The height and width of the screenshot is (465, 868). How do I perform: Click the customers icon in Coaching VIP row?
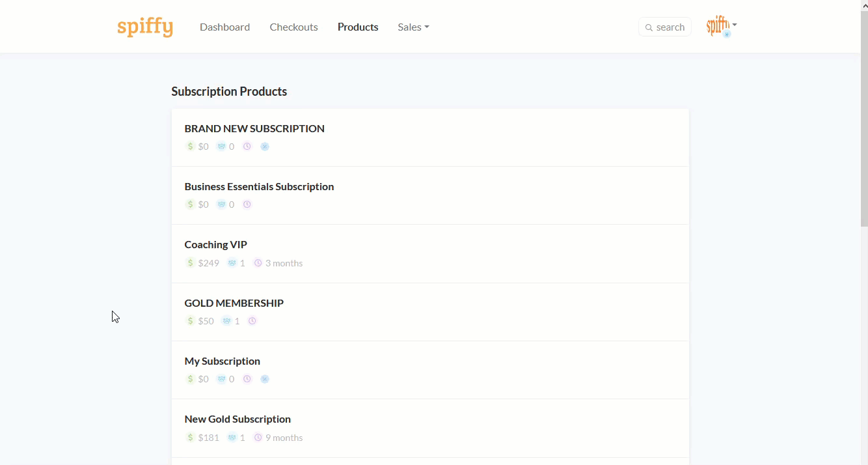[232, 263]
